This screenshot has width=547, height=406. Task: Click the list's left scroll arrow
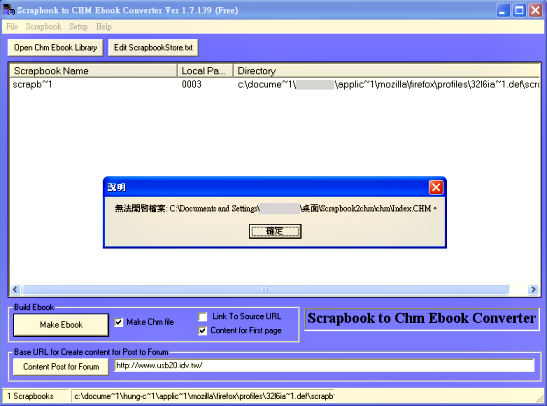pos(15,290)
